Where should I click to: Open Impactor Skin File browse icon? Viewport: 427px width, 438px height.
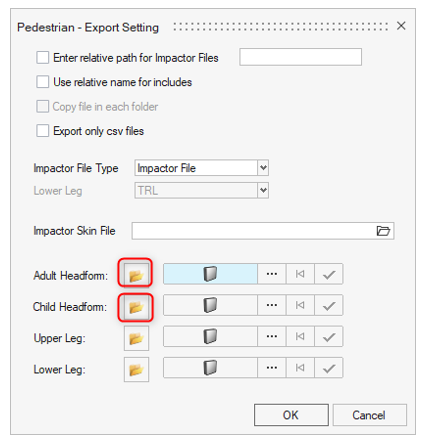[383, 231]
